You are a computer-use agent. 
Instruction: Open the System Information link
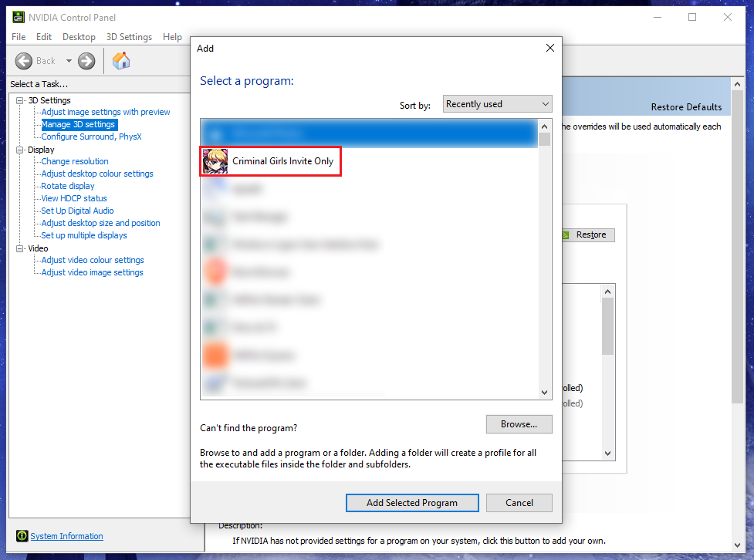pos(66,536)
